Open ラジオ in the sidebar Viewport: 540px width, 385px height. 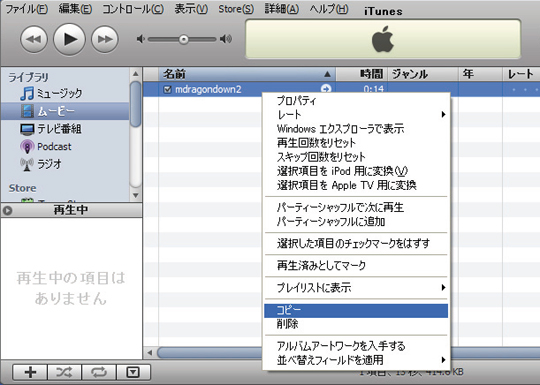[41, 164]
